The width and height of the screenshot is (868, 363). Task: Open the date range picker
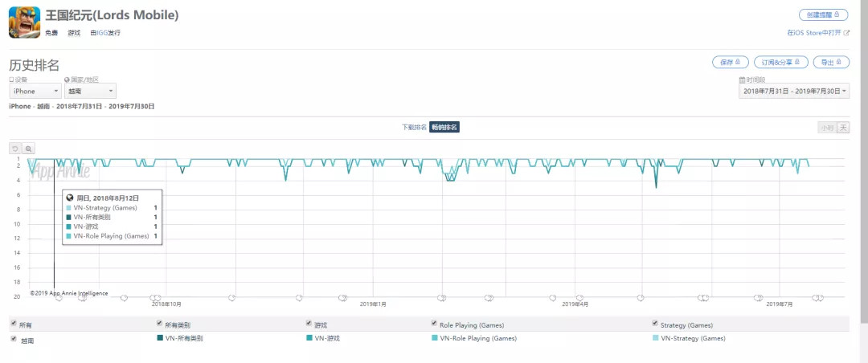(x=793, y=92)
